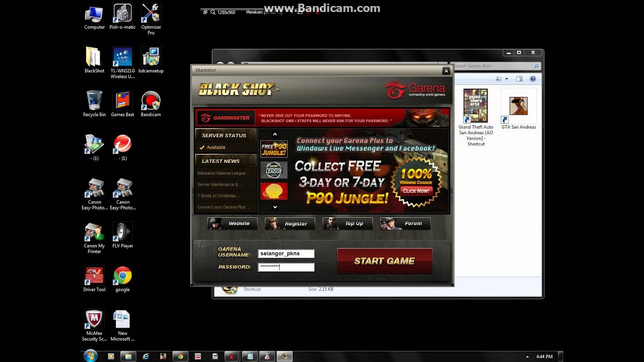Select the FREE P90 Jungle promo thumbnail
The height and width of the screenshot is (362, 644).
(274, 149)
